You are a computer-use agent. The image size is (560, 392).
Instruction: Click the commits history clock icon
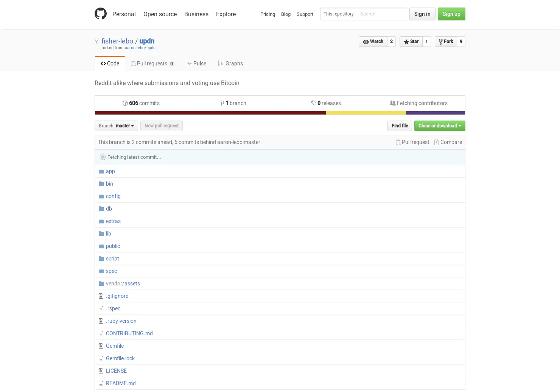pos(125,103)
